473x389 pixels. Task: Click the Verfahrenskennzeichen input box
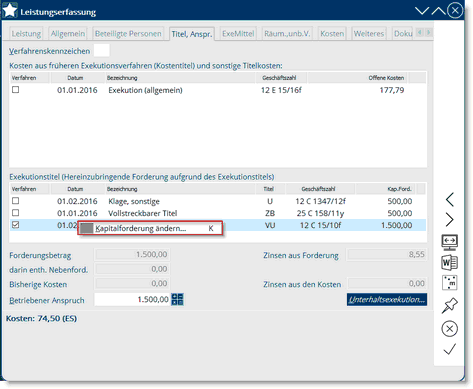102,51
